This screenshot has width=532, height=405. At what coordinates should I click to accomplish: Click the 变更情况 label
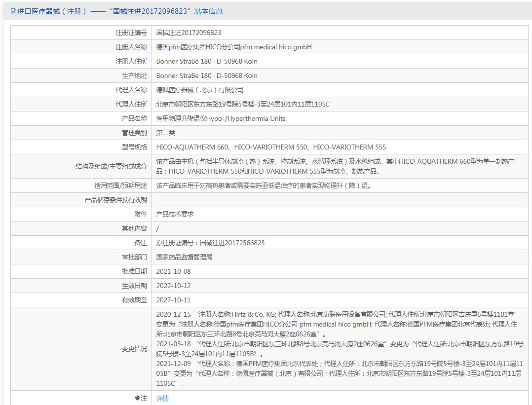134,349
